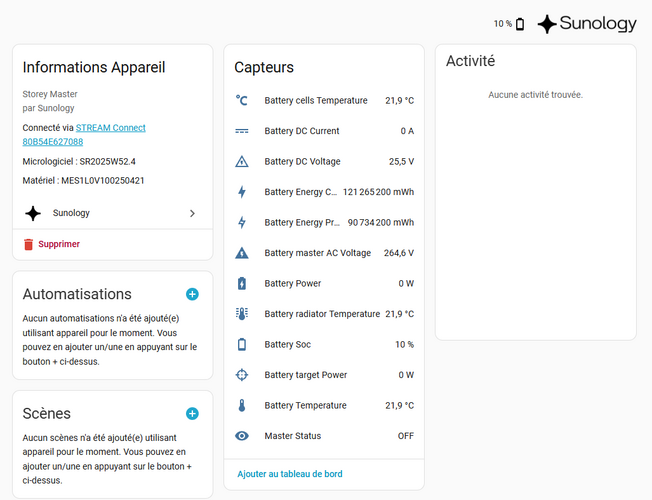The image size is (652, 500).
Task: Click the Battery Energy C... lightning icon
Action: click(242, 192)
